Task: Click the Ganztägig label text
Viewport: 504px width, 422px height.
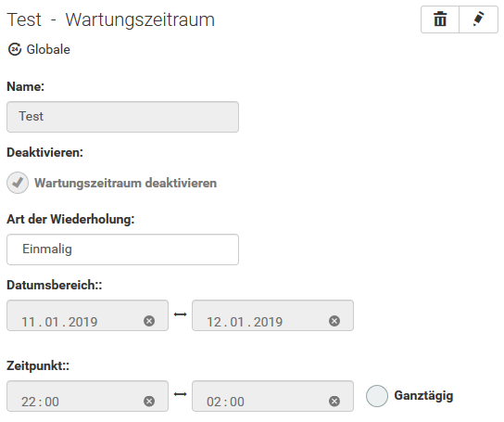Action: coord(423,396)
